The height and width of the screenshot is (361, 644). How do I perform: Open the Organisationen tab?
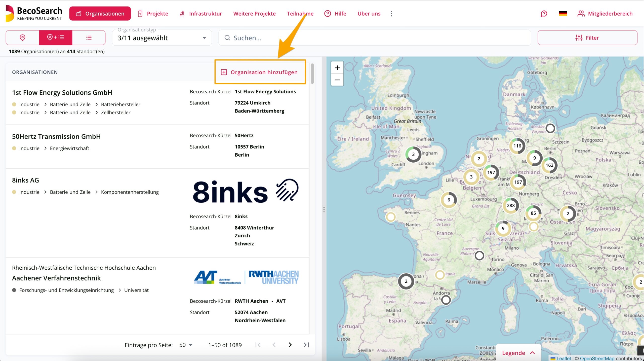point(100,14)
